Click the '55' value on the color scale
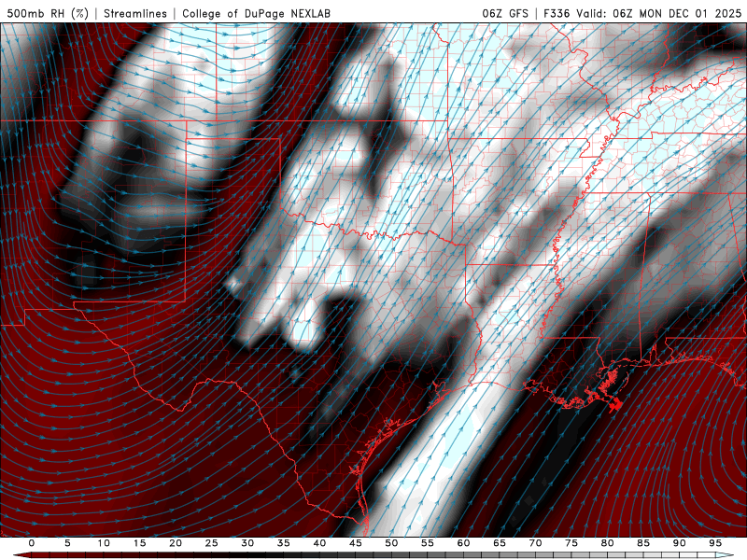Viewport: 747px width, 560px height. pos(428,543)
